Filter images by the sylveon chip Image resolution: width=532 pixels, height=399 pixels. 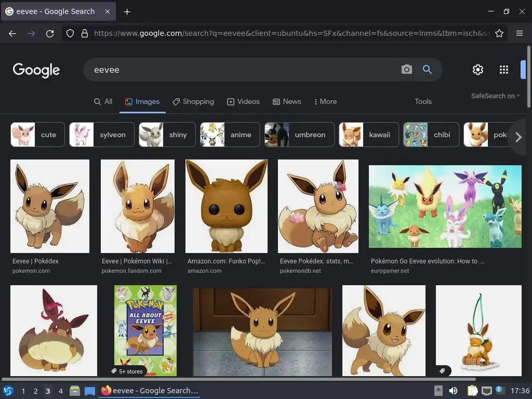(x=102, y=135)
